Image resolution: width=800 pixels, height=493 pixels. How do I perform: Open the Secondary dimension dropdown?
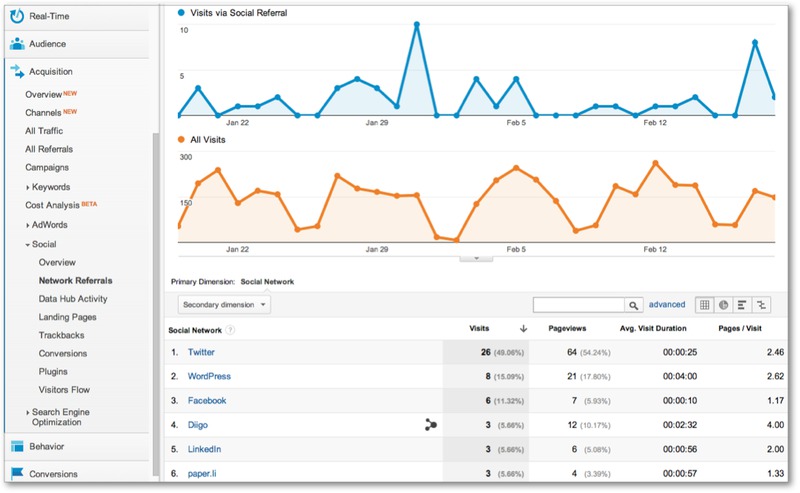tap(224, 305)
